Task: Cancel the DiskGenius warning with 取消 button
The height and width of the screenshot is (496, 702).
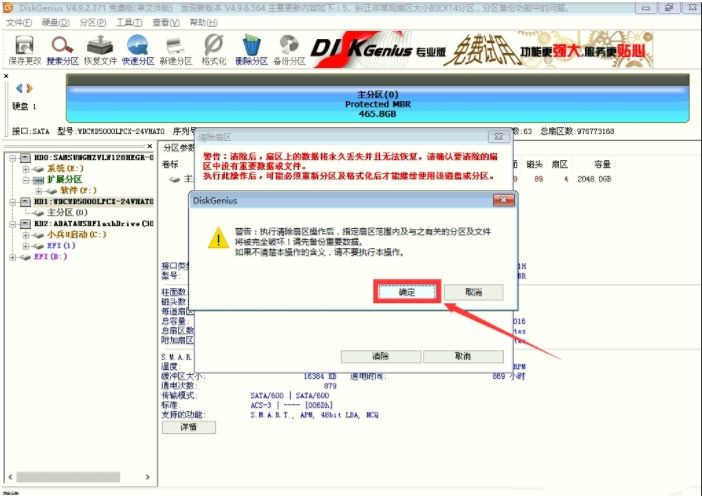Action: coord(474,292)
